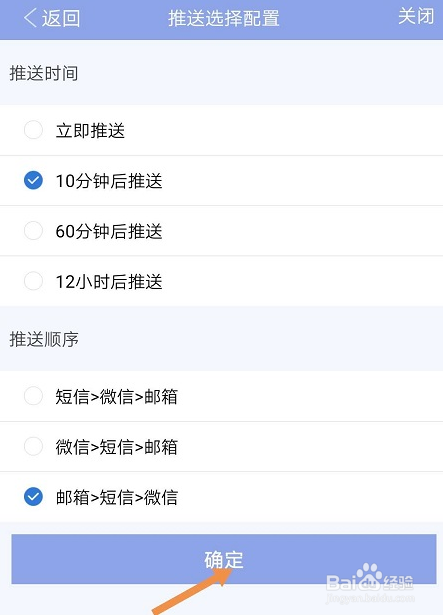Click the 10分钟后推送 option text
The height and width of the screenshot is (616, 443).
pyautogui.click(x=109, y=181)
